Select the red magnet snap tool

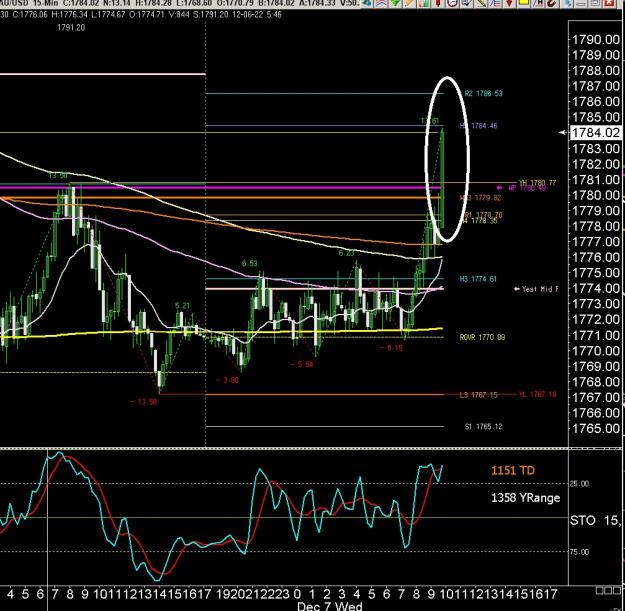click(552, 3)
